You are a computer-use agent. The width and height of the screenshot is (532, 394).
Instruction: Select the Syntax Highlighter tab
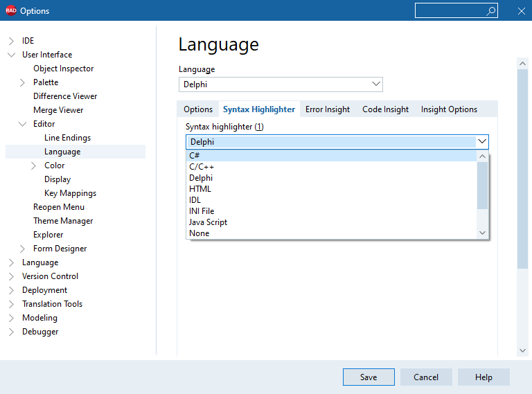[x=259, y=109]
